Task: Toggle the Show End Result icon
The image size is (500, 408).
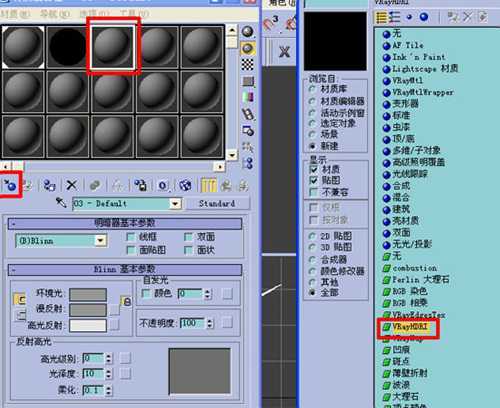Action: [209, 185]
